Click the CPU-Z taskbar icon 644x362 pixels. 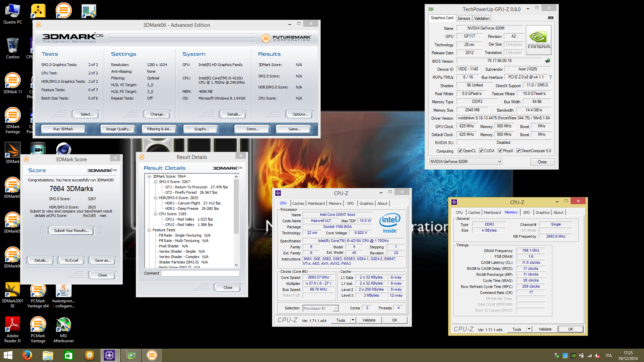110,355
